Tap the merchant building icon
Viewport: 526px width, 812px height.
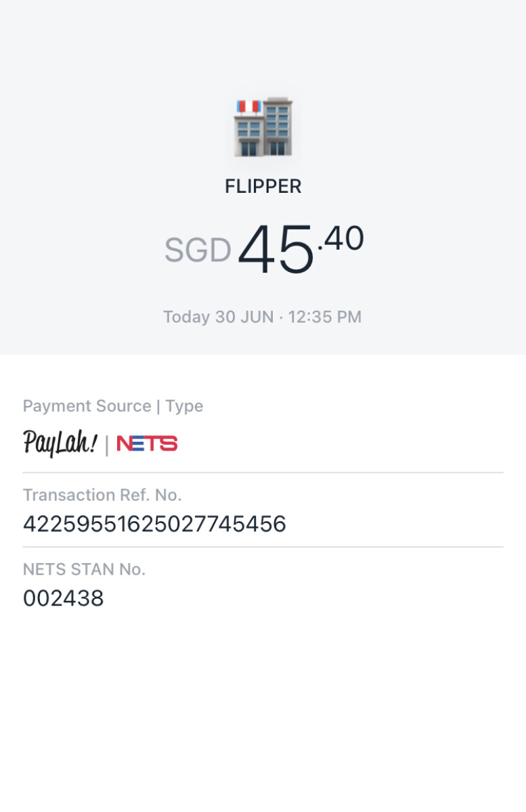point(263,127)
